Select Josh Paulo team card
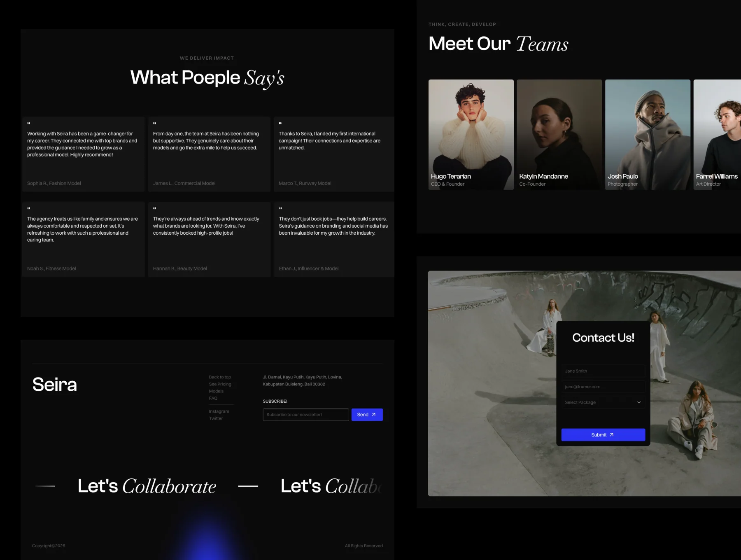 coord(648,135)
